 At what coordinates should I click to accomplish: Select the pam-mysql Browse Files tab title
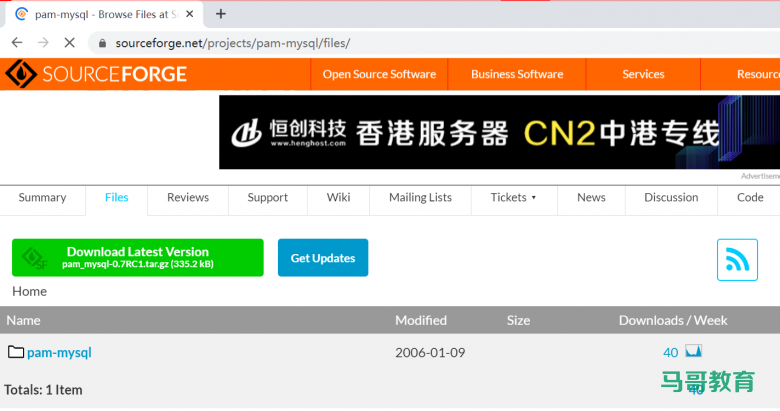coord(106,14)
